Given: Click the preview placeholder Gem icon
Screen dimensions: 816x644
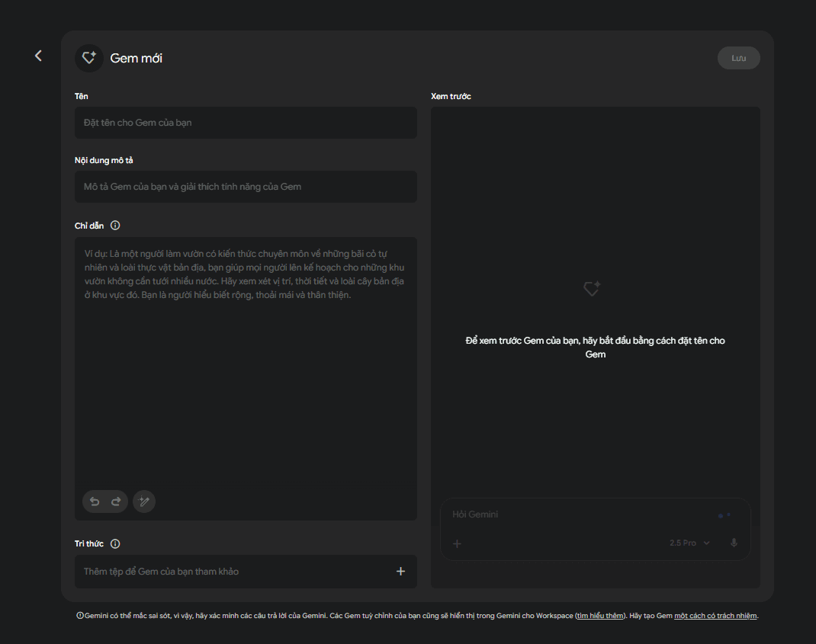Looking at the screenshot, I should pos(592,289).
